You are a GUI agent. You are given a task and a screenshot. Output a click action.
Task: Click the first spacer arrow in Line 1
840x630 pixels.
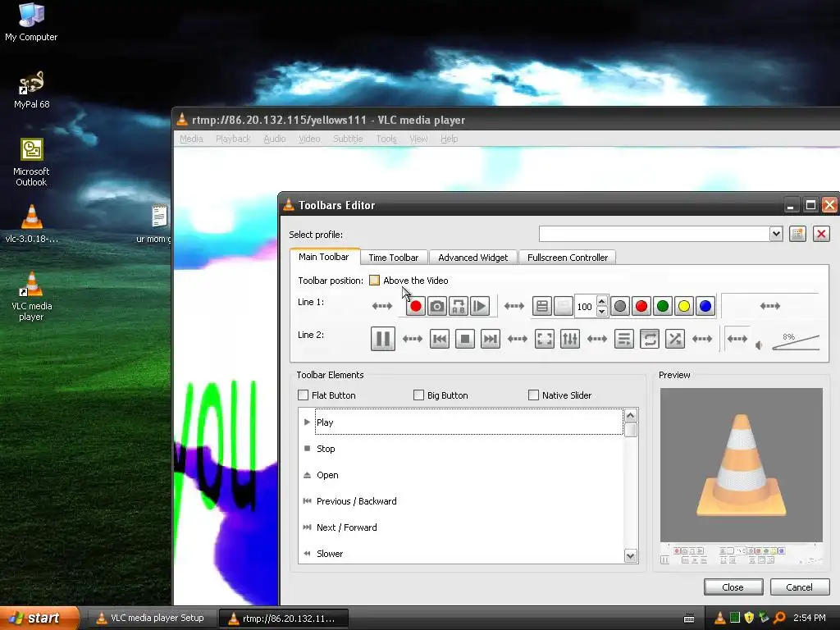[382, 306]
